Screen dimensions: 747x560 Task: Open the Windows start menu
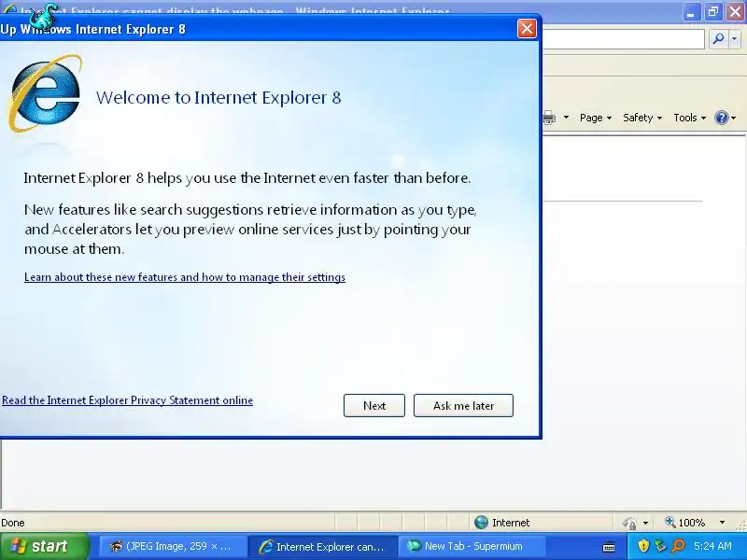coord(44,546)
